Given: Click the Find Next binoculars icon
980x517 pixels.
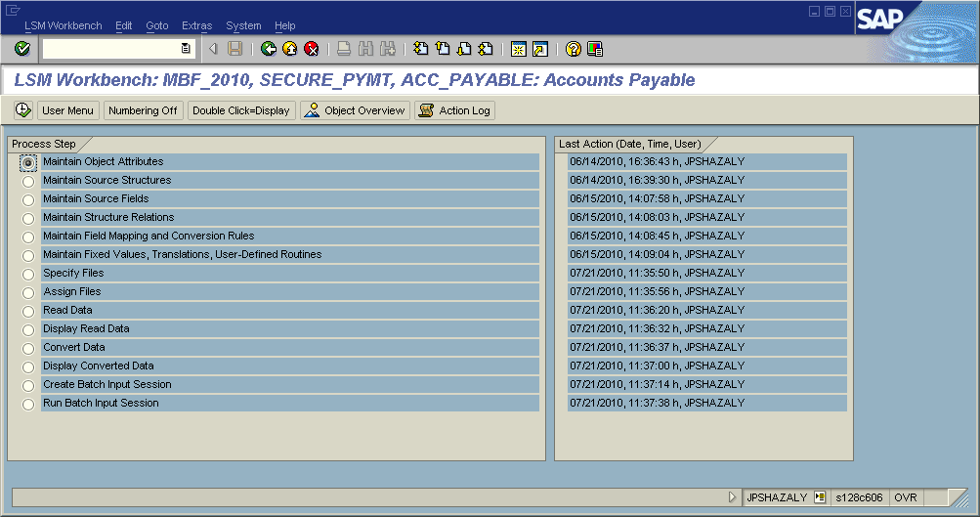Looking at the screenshot, I should (388, 49).
